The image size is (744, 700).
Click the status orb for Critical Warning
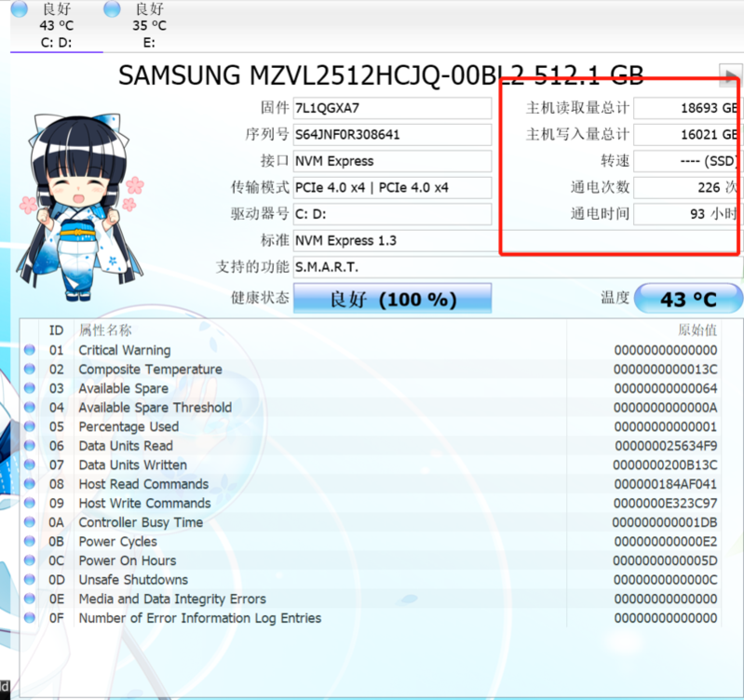tap(30, 350)
